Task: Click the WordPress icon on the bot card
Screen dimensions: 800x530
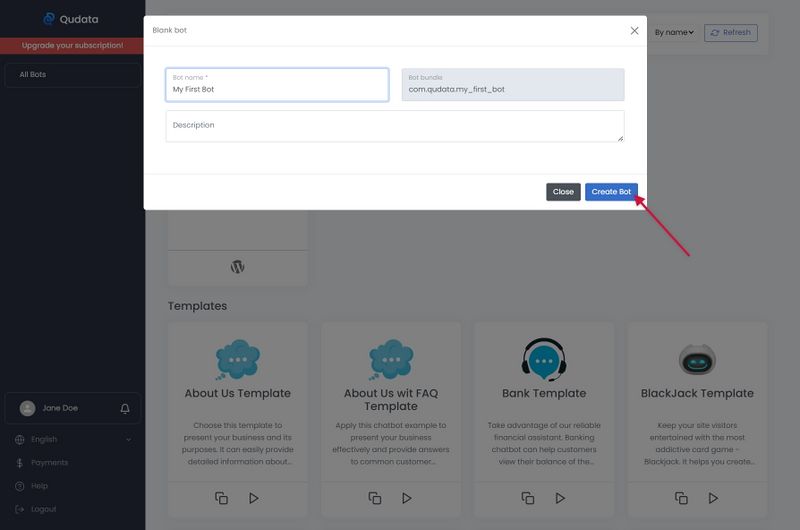Action: click(x=237, y=266)
